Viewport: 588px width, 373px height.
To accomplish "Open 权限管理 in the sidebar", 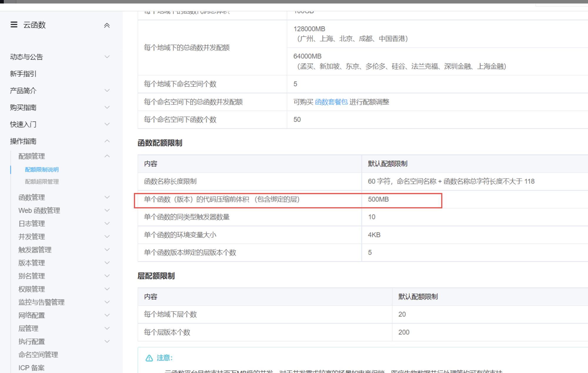I will pyautogui.click(x=32, y=289).
